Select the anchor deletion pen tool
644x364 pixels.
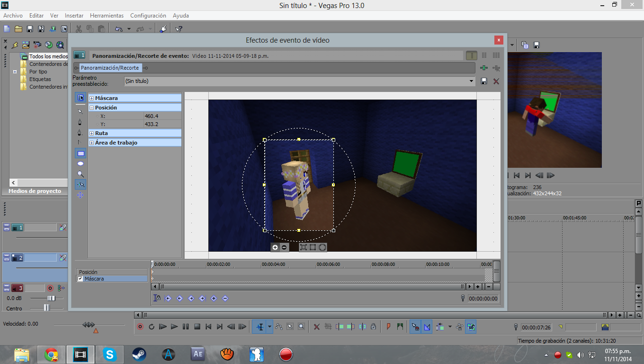pos(80,132)
